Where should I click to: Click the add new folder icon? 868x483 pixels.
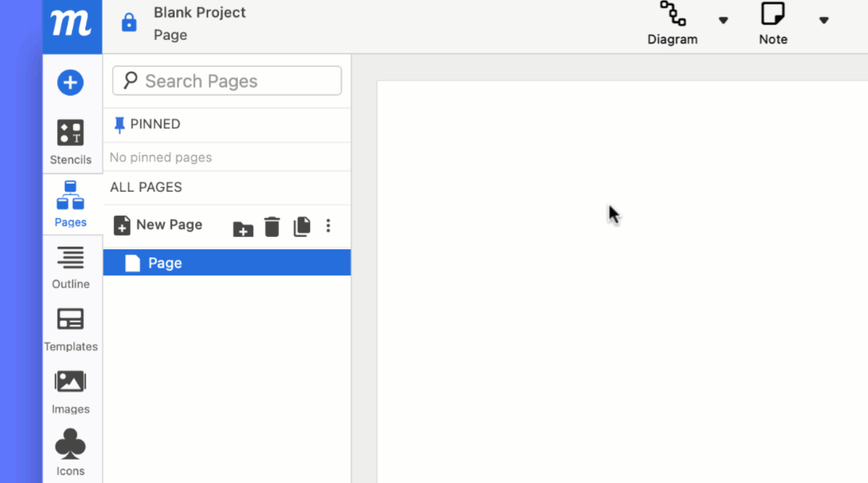click(243, 228)
